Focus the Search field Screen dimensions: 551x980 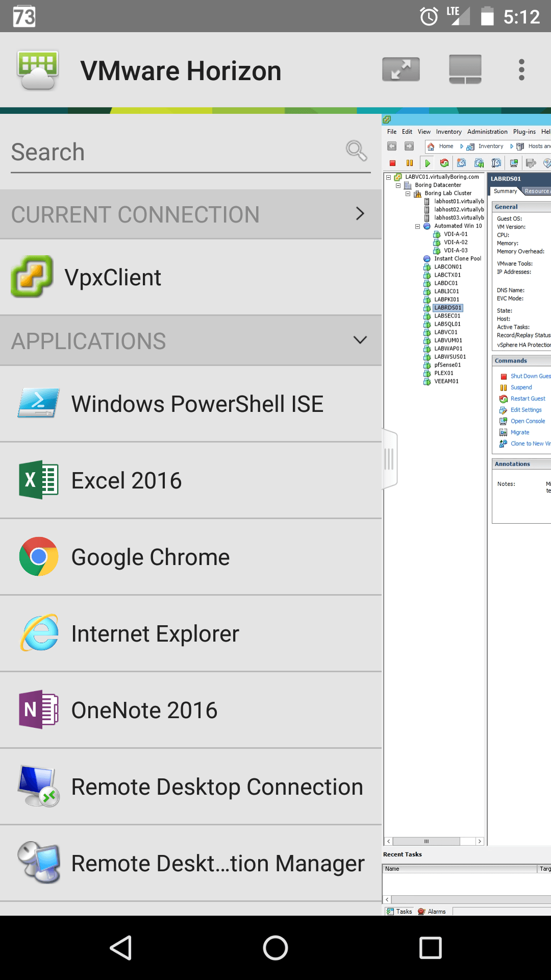click(x=191, y=152)
